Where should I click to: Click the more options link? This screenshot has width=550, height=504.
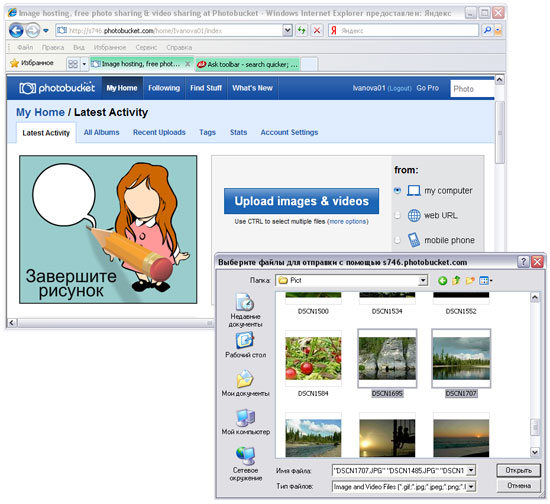[x=348, y=222]
